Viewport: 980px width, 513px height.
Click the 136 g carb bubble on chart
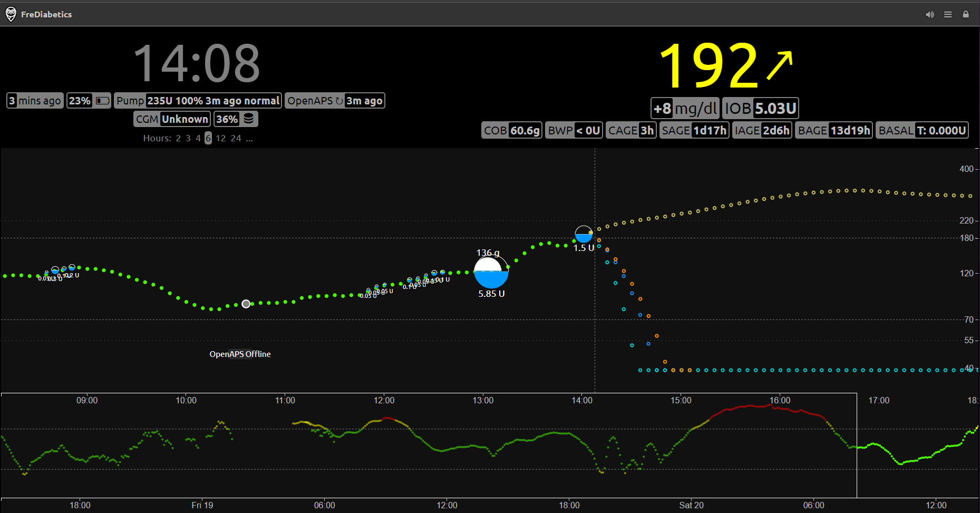(491, 272)
